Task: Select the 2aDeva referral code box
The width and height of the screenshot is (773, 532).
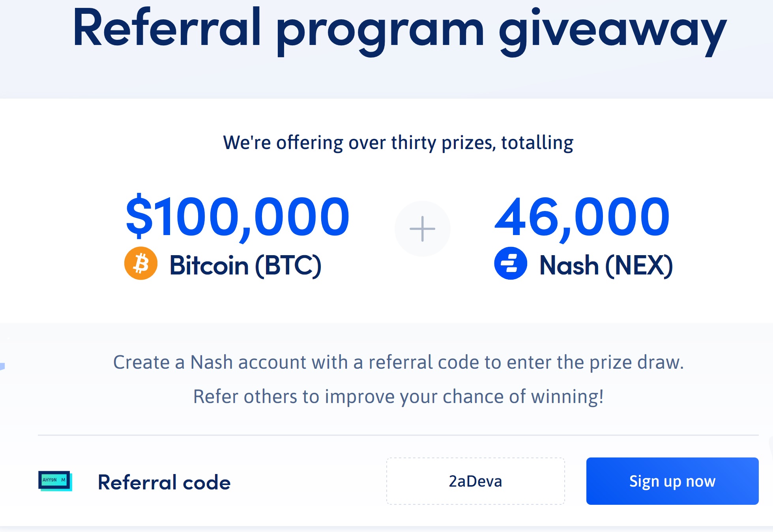Action: [x=475, y=481]
